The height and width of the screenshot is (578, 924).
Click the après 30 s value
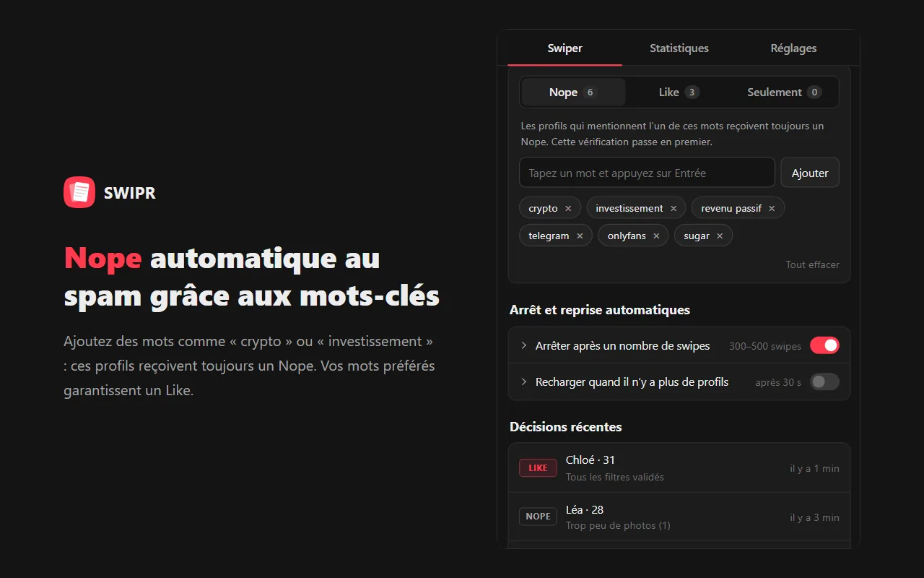pos(778,382)
